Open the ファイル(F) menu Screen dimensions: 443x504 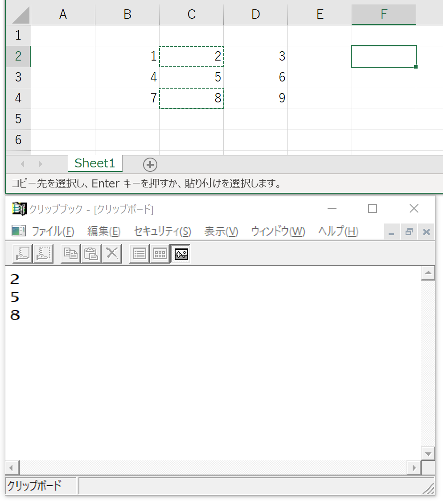tap(53, 231)
